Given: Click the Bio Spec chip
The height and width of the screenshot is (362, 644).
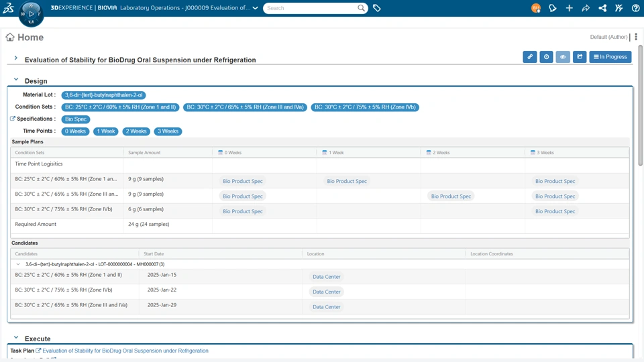Looking at the screenshot, I should [76, 119].
